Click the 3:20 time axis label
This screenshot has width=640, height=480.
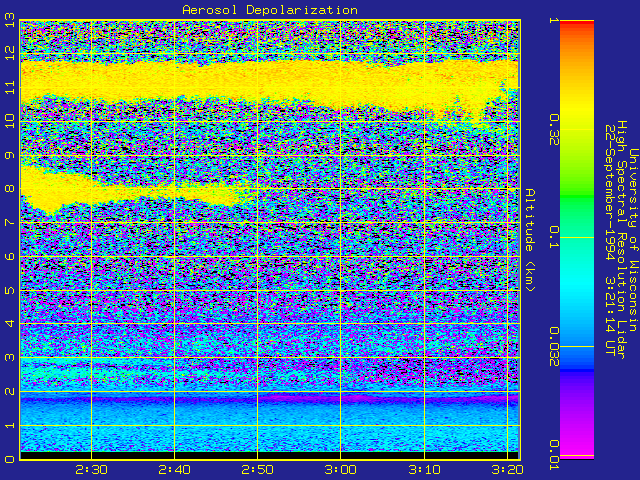507,470
